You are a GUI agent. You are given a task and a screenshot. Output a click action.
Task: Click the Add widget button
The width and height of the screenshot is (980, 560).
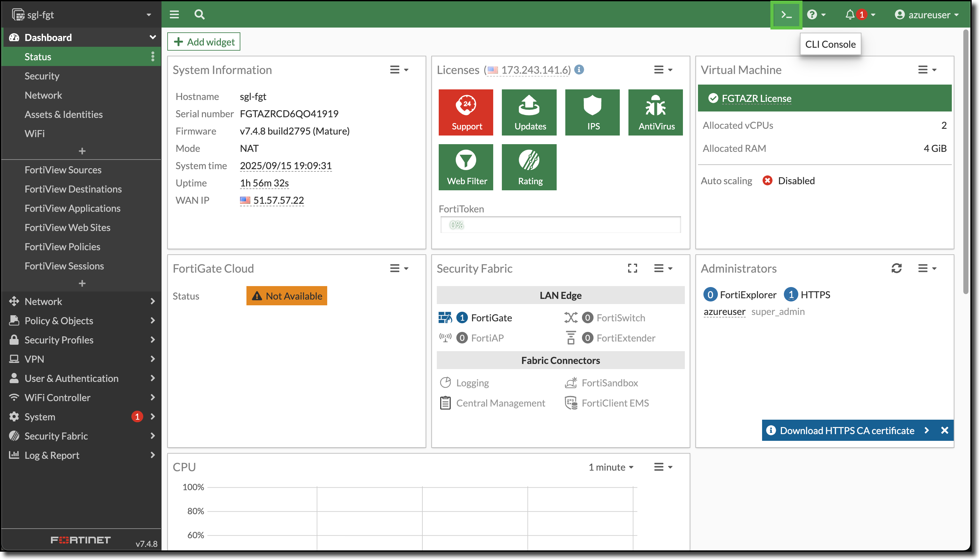203,41
